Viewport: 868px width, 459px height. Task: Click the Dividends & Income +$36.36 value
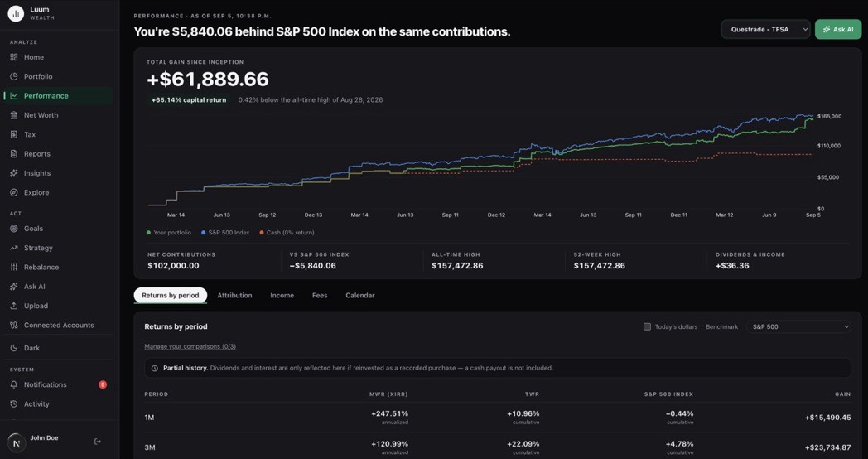tap(732, 266)
